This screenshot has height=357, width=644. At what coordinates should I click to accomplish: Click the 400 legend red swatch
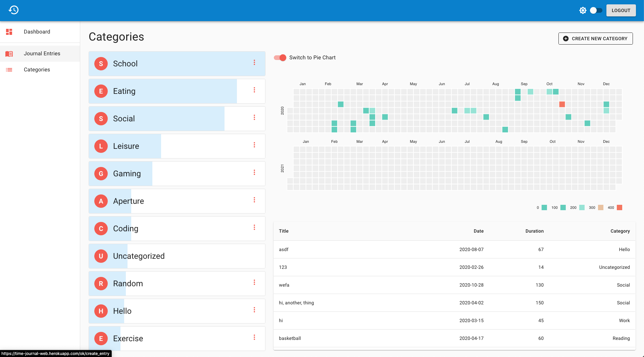[620, 207]
